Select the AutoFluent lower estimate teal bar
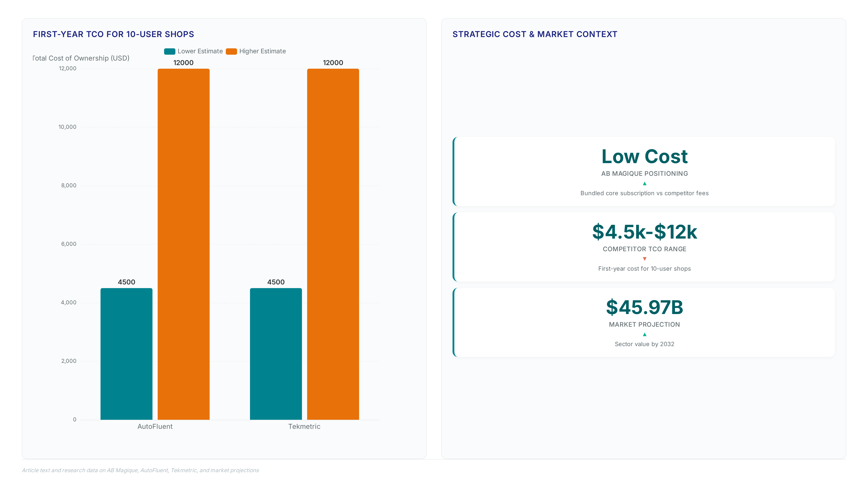The image size is (868, 488). pyautogui.click(x=126, y=354)
